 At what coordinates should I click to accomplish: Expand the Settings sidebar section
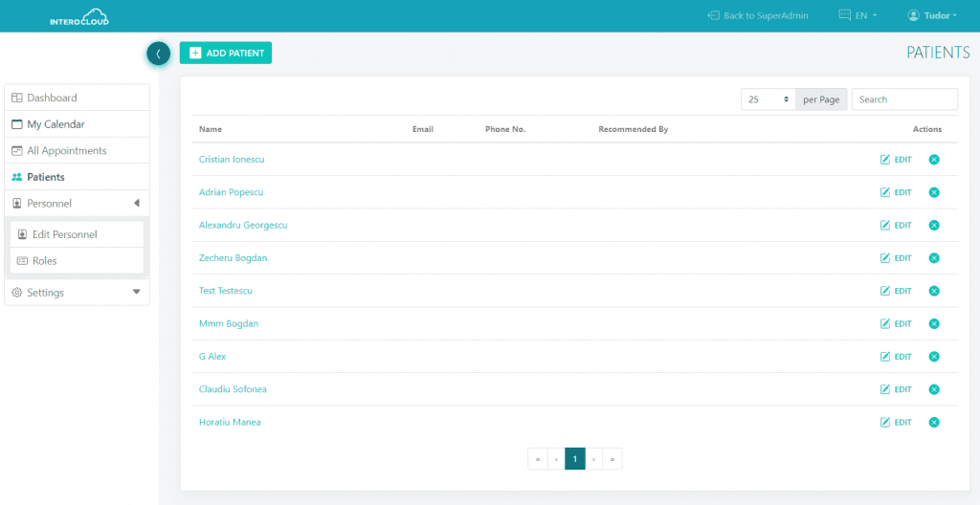point(77,293)
